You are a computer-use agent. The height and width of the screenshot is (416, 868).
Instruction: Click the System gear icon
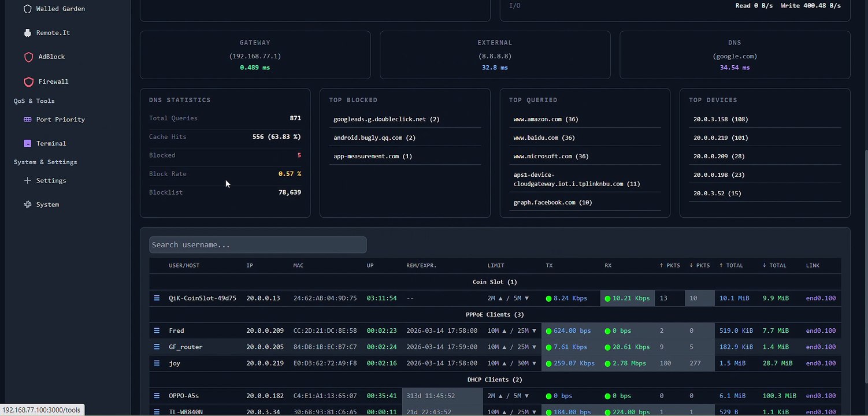[28, 205]
